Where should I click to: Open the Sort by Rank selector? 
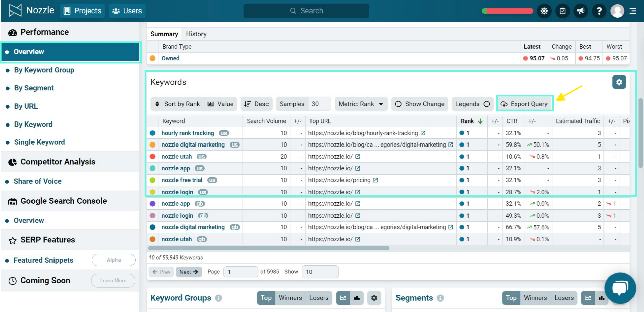178,104
